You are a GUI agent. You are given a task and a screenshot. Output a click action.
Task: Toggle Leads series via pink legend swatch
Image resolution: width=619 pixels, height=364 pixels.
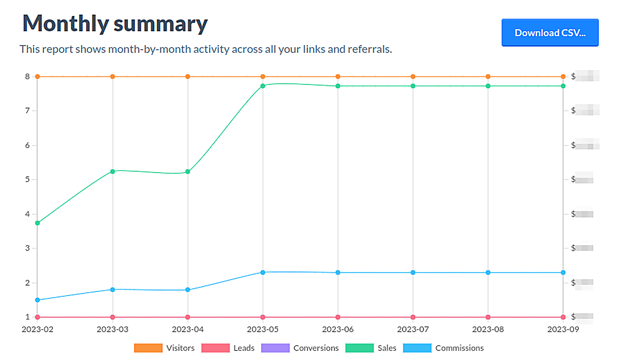(215, 348)
